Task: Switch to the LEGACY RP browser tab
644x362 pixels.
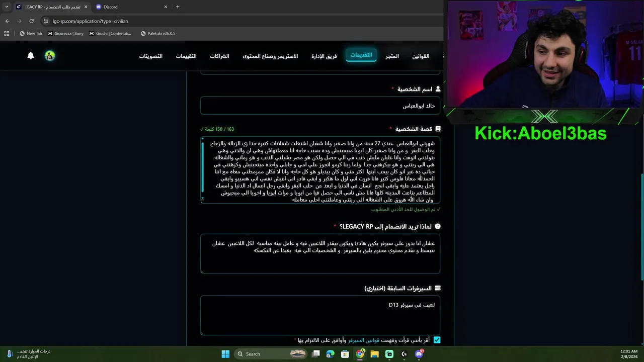Action: click(51, 7)
